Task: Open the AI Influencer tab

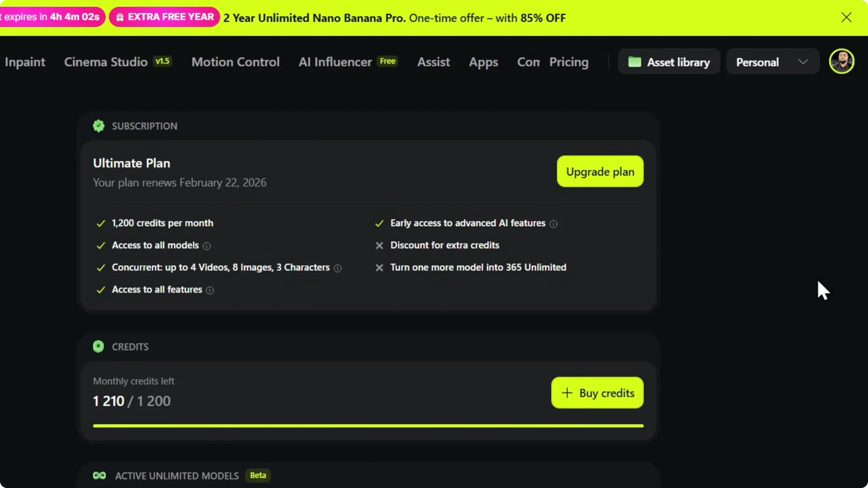Action: coord(335,62)
